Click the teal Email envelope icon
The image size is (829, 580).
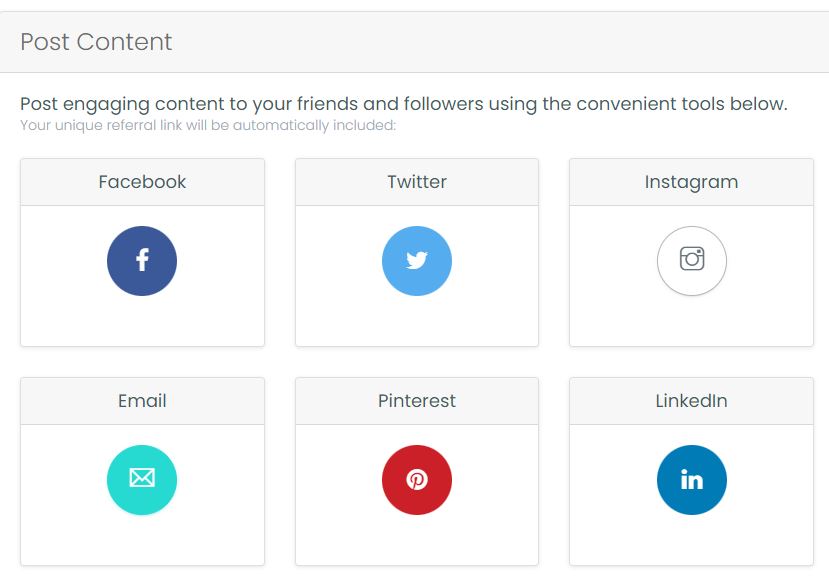142,480
